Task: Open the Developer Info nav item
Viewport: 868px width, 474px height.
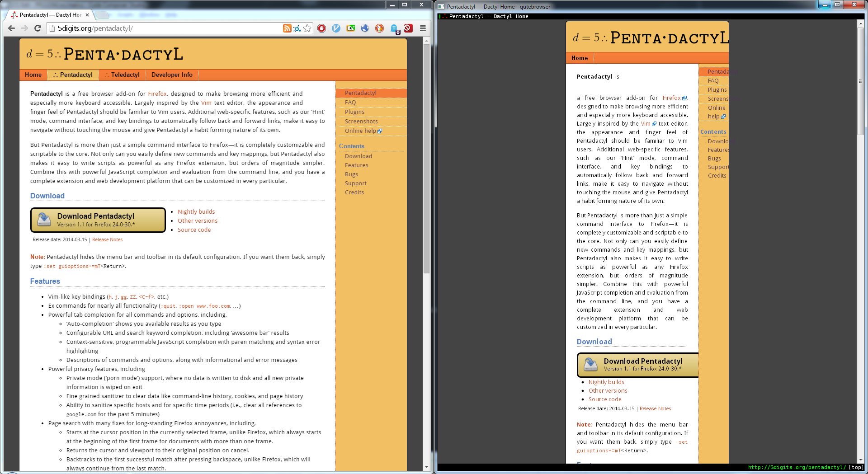Action: [172, 75]
